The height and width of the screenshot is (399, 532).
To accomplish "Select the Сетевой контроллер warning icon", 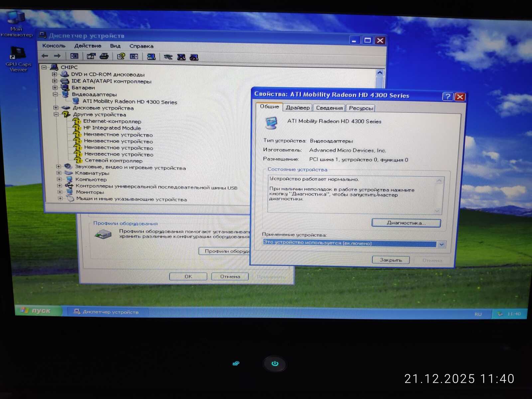I will pyautogui.click(x=79, y=161).
